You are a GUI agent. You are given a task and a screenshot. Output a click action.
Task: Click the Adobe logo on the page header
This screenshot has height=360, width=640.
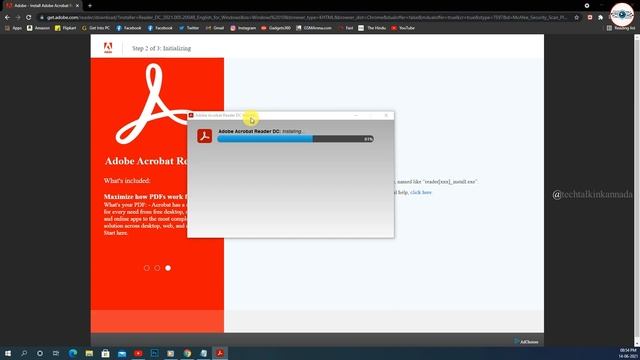click(108, 48)
